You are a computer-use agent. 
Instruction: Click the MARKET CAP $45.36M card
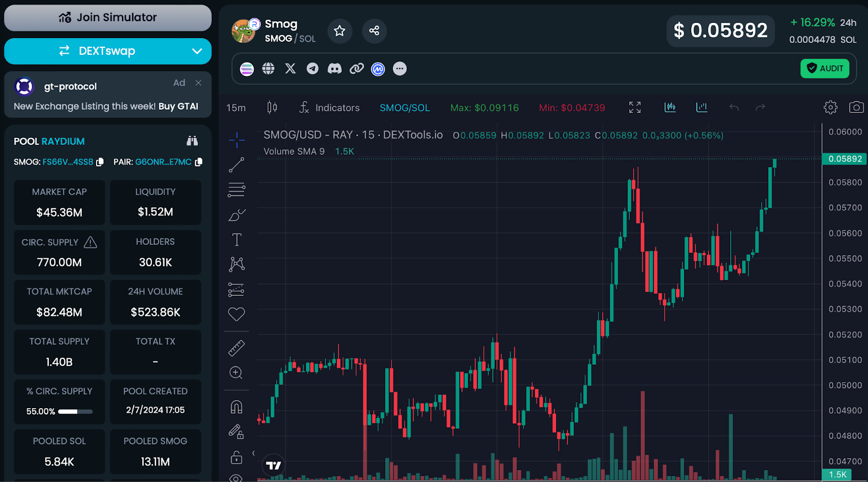coord(59,202)
